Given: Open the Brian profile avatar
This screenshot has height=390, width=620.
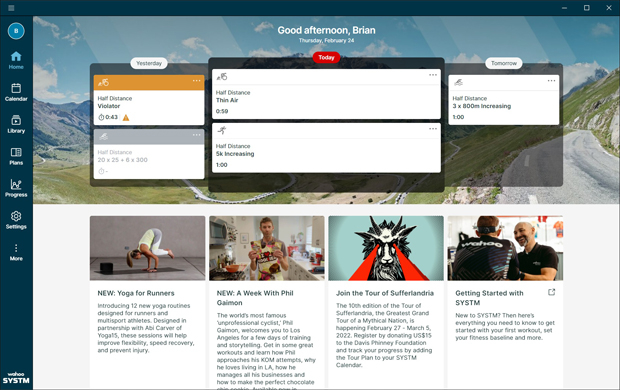Looking at the screenshot, I should 16,31.
